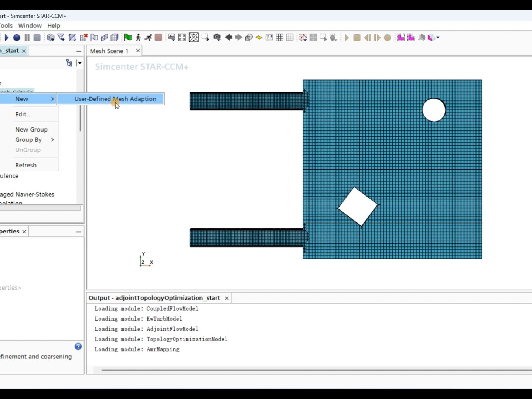Click the Generate Volume Mesh grid-cube icon

(x=115, y=37)
